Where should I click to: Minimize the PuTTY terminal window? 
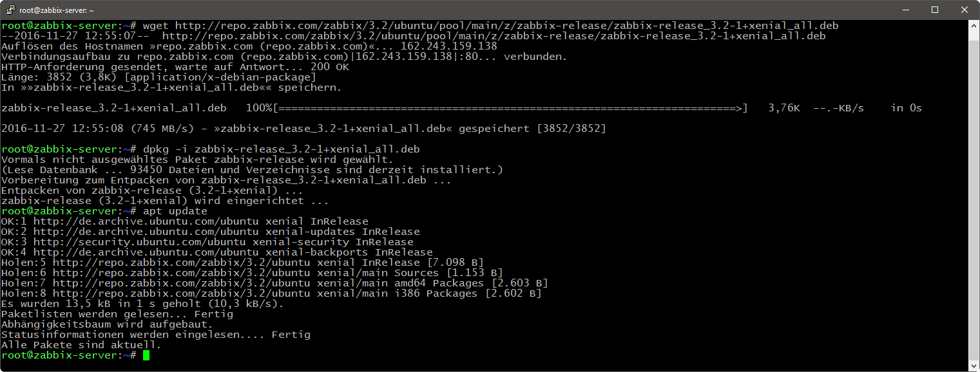905,10
